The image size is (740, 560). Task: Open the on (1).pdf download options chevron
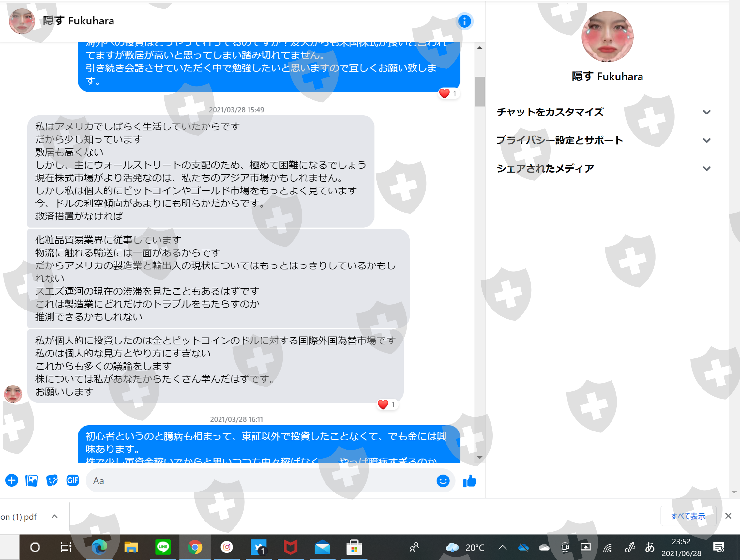pos(54,517)
